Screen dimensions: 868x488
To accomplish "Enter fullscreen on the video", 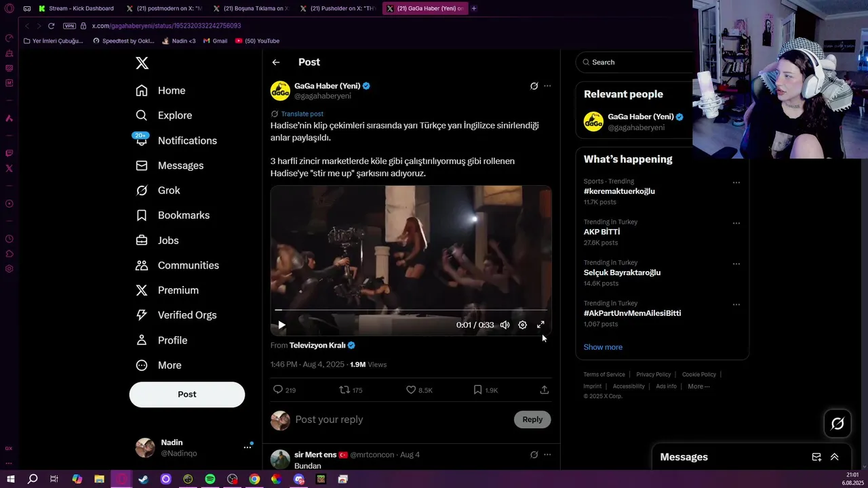I will tap(540, 325).
